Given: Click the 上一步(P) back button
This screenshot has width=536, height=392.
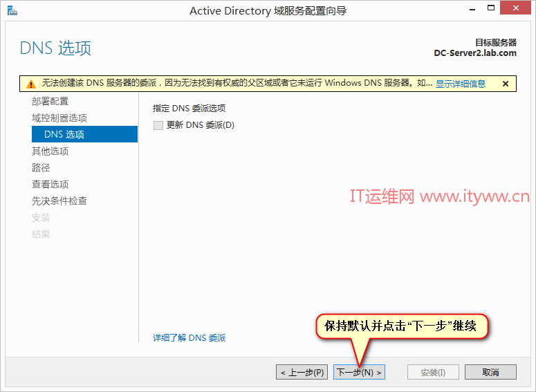Looking at the screenshot, I should (302, 372).
